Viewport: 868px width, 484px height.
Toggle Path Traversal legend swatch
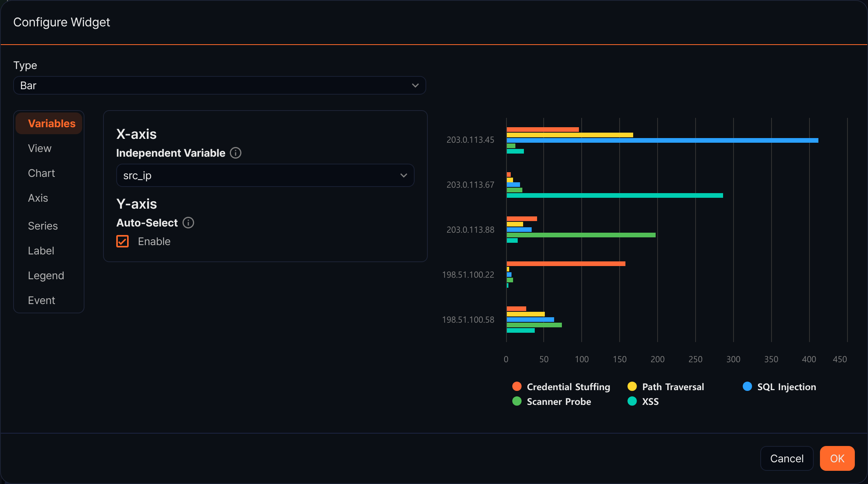click(x=632, y=386)
